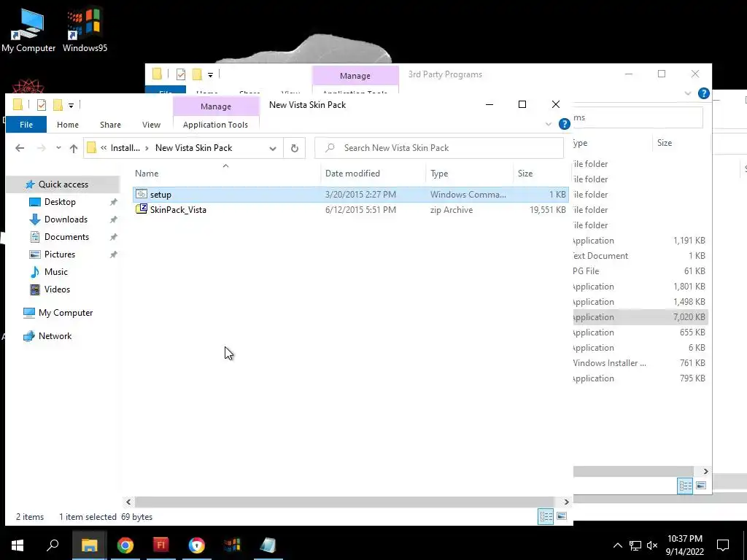Viewport: 747px width, 560px height.
Task: Click the right arrow of front window scrollbar
Action: tap(566, 502)
